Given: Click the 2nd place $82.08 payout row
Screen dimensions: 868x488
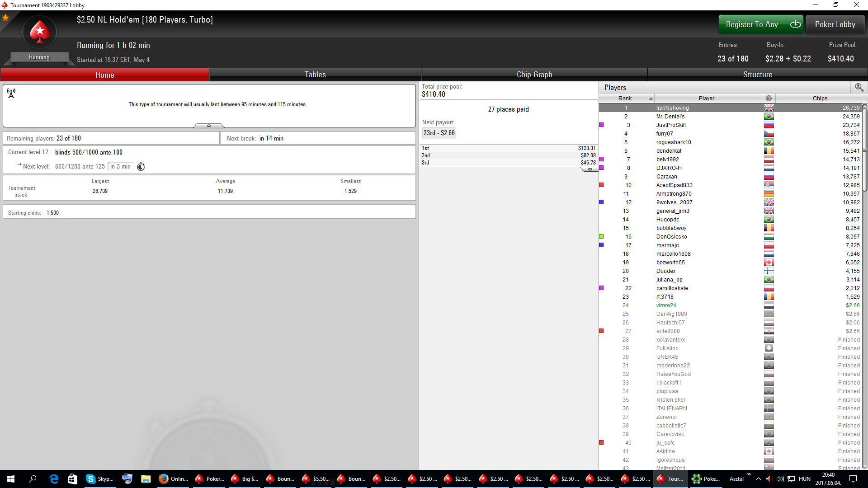Looking at the screenshot, I should (509, 155).
